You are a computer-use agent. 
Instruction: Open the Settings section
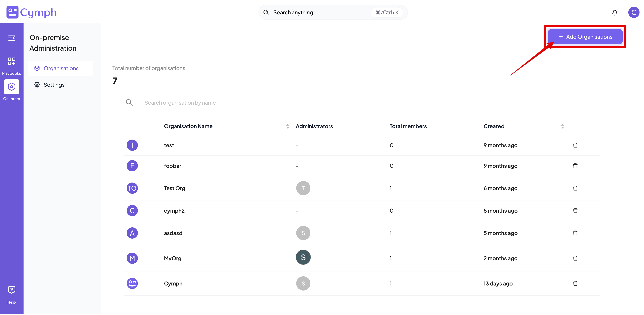[54, 84]
